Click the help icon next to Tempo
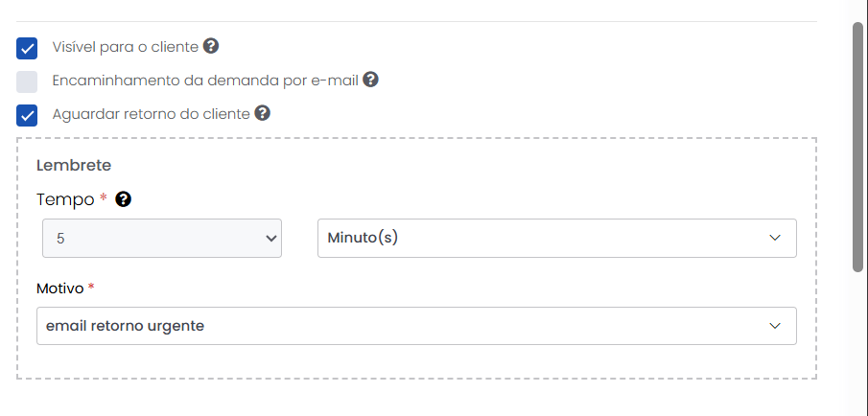This screenshot has height=416, width=868. (x=123, y=199)
